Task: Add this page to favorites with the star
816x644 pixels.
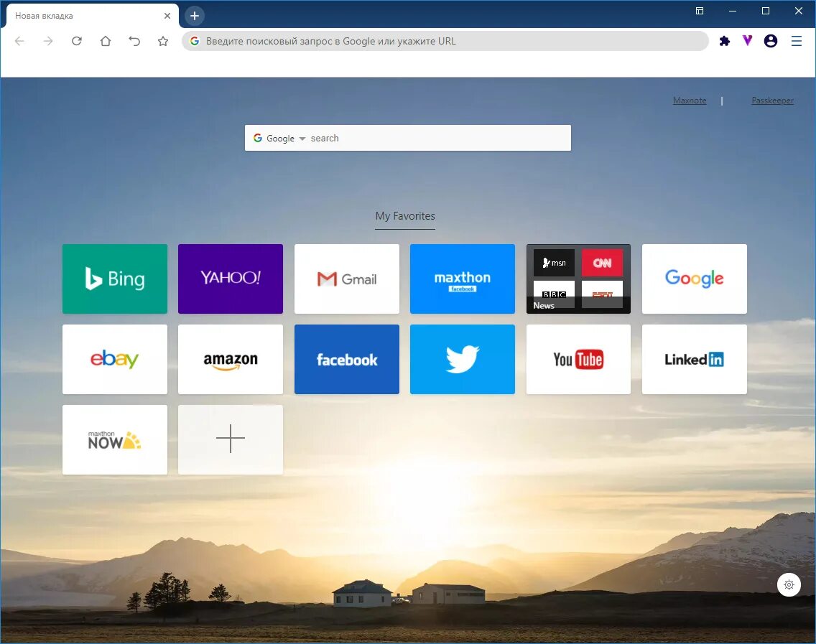Action: pyautogui.click(x=163, y=41)
